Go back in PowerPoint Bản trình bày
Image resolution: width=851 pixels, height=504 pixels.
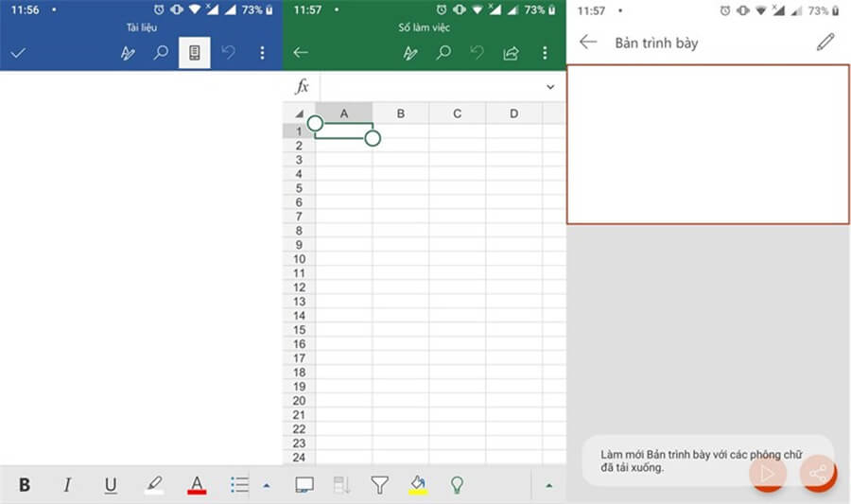click(588, 42)
